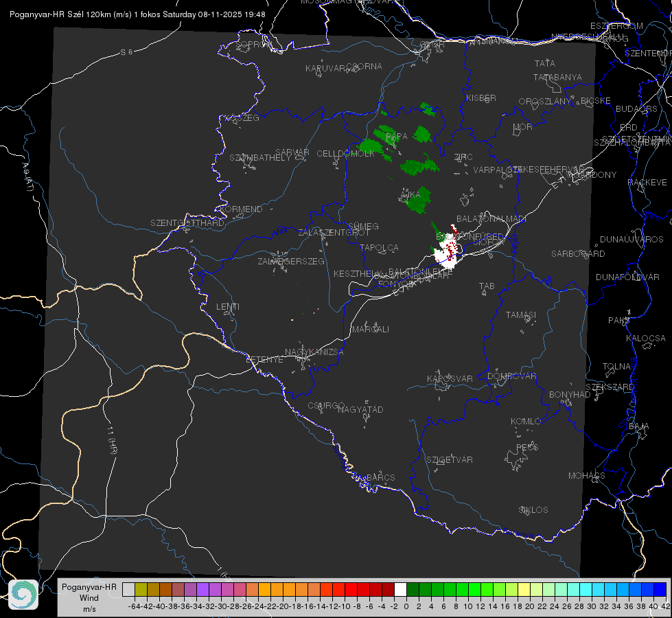Click the DUNAUJVAROS city label
Viewport: 672px width, 618px height.
tap(632, 240)
